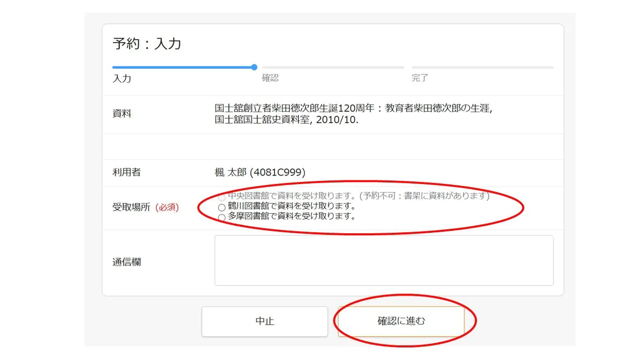
Task: Select 鶴川図書館 pickup radio button
Action: pos(221,207)
